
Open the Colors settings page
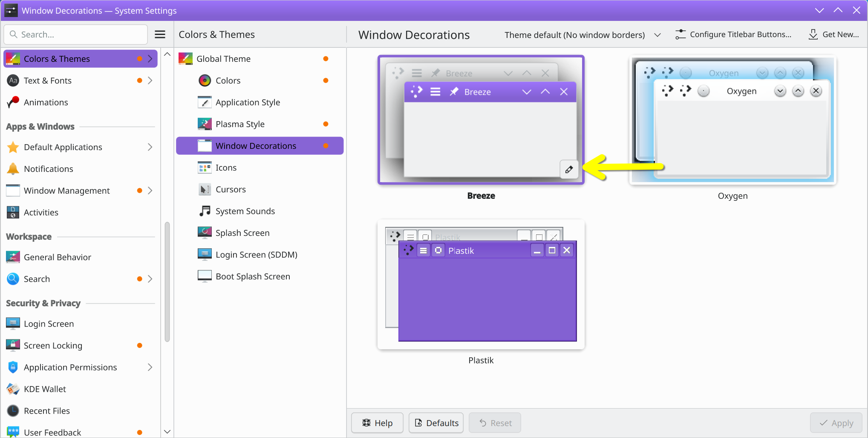[x=260, y=81]
